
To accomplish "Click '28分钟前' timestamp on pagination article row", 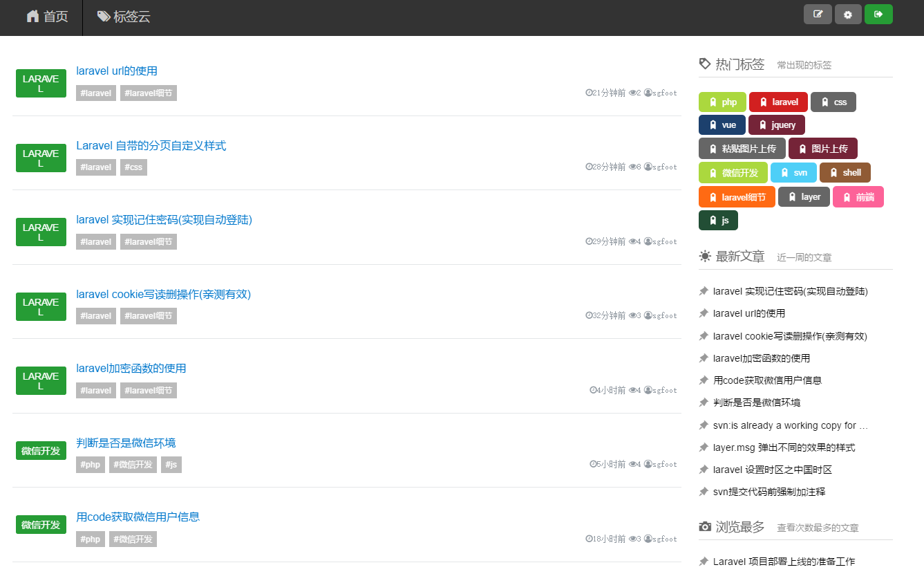I will pos(609,167).
